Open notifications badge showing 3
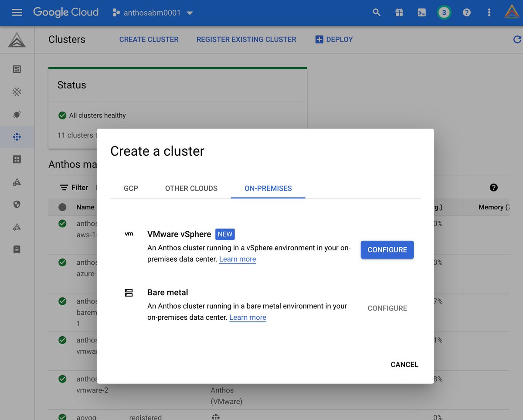Viewport: 523px width, 420px height. pos(444,13)
